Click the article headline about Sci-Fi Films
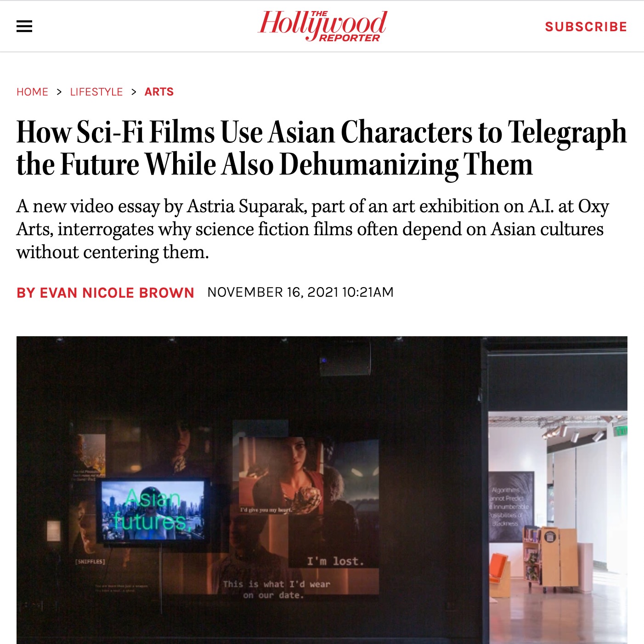This screenshot has width=644, height=644. tap(322, 148)
